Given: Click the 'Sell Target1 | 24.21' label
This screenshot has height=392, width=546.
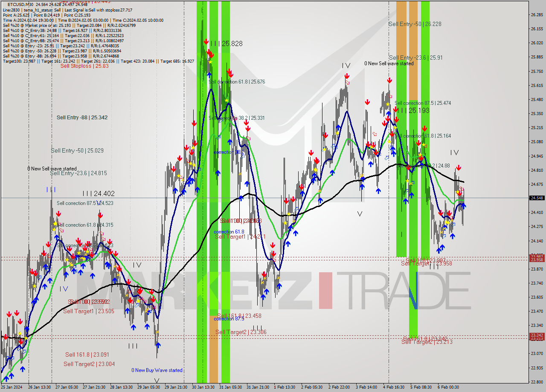Looking at the screenshot, I should click(x=240, y=236).
